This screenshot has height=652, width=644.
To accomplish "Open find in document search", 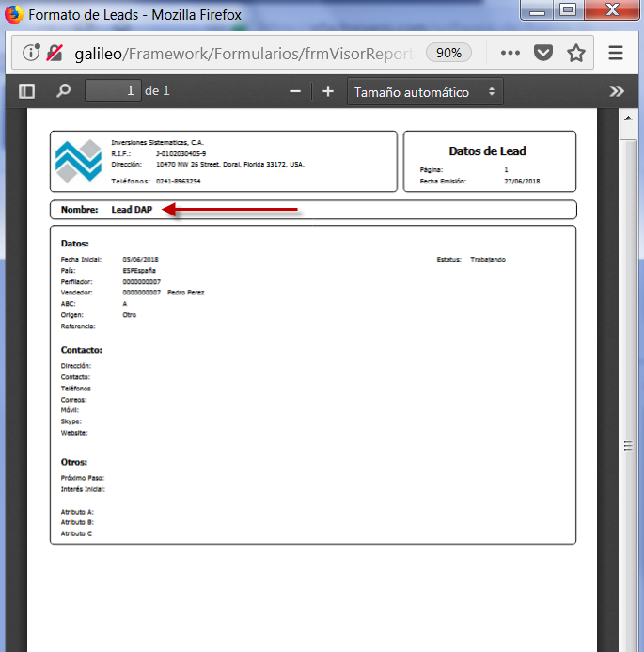I will (64, 90).
